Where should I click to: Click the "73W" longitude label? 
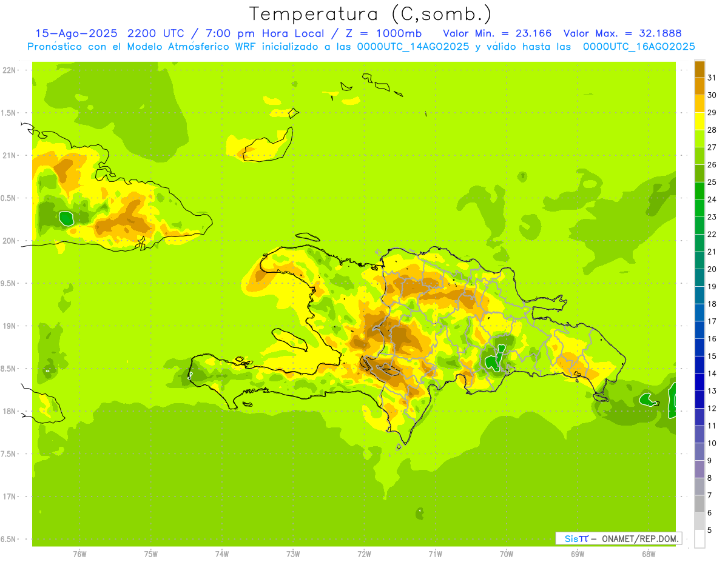coord(293,554)
